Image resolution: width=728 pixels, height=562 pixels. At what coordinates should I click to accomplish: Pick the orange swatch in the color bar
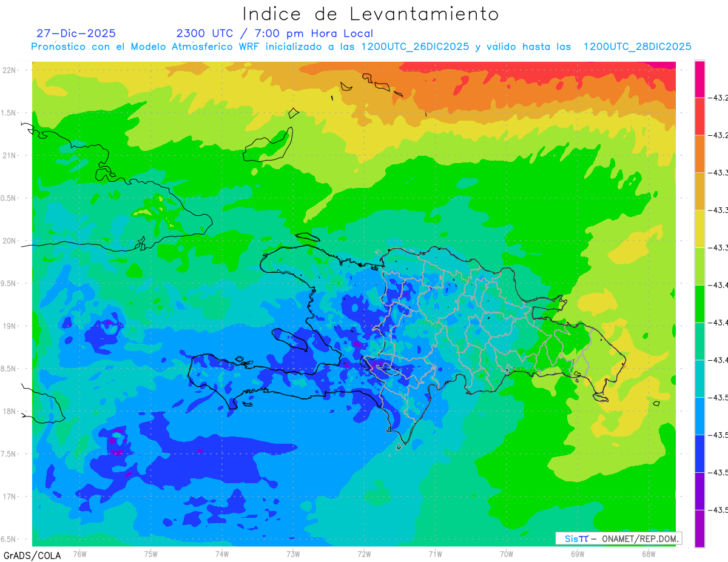pos(699,154)
